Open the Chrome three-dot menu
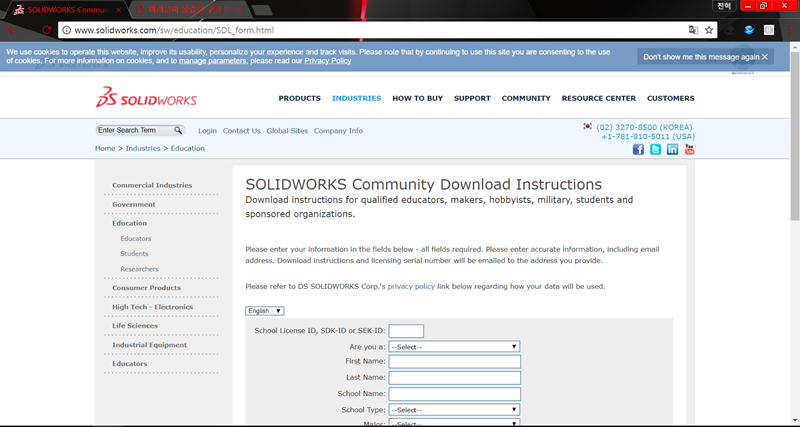The height and width of the screenshot is (427, 800). pos(789,30)
